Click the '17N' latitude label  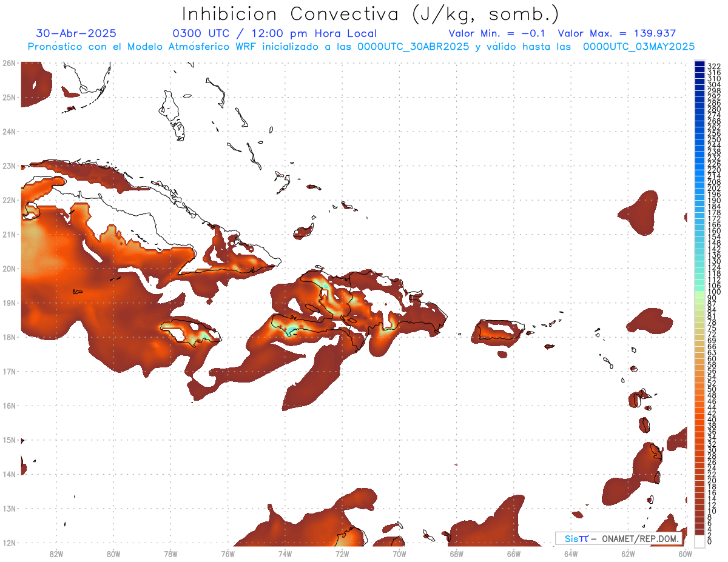coord(9,371)
